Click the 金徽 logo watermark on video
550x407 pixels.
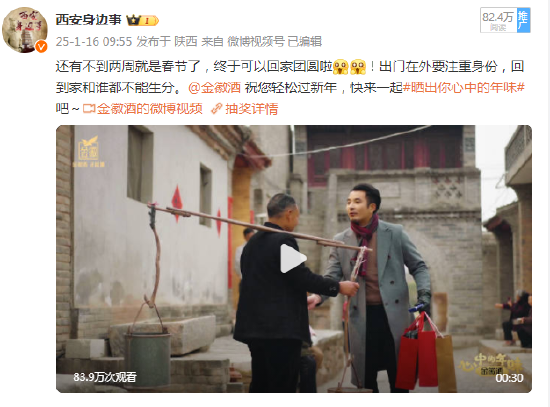(x=88, y=151)
